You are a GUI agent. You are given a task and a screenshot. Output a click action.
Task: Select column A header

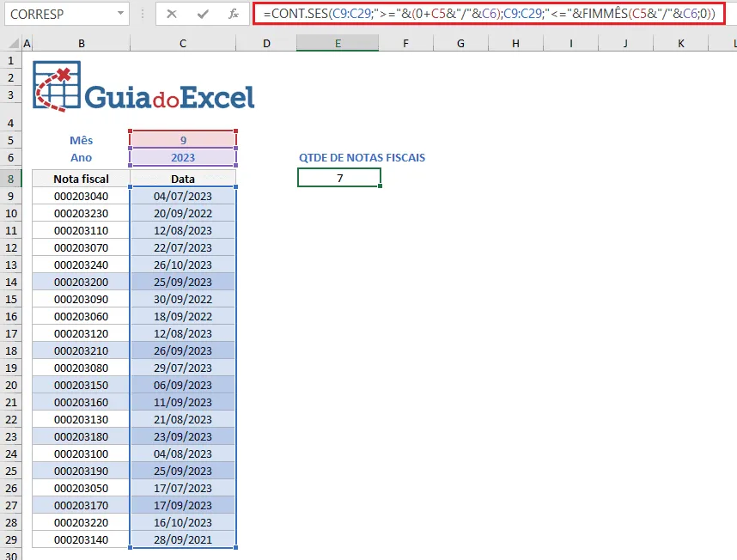27,44
